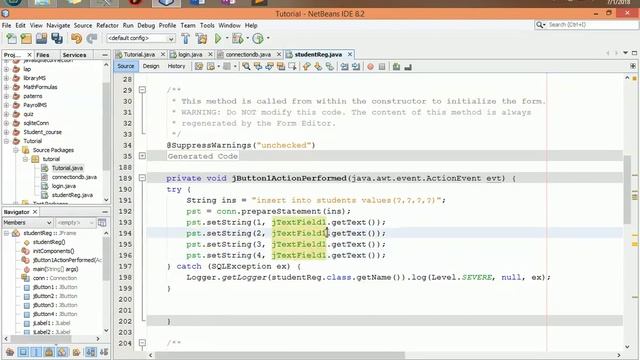Toggle Sort by Source in Navigator
640x360 pixels.
[104, 351]
